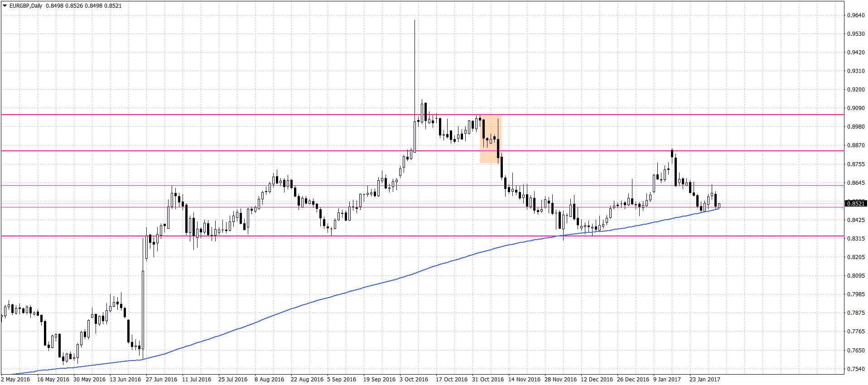Click the 27 Jun 2016 date label

coord(162,380)
